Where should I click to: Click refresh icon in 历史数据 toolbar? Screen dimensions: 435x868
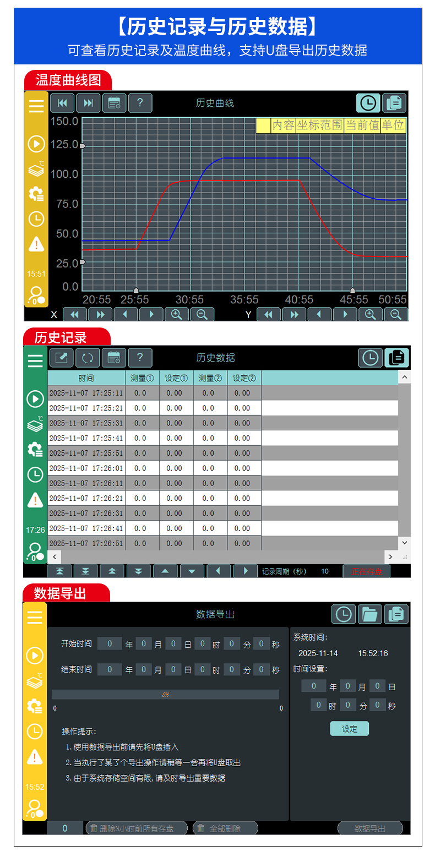(88, 358)
